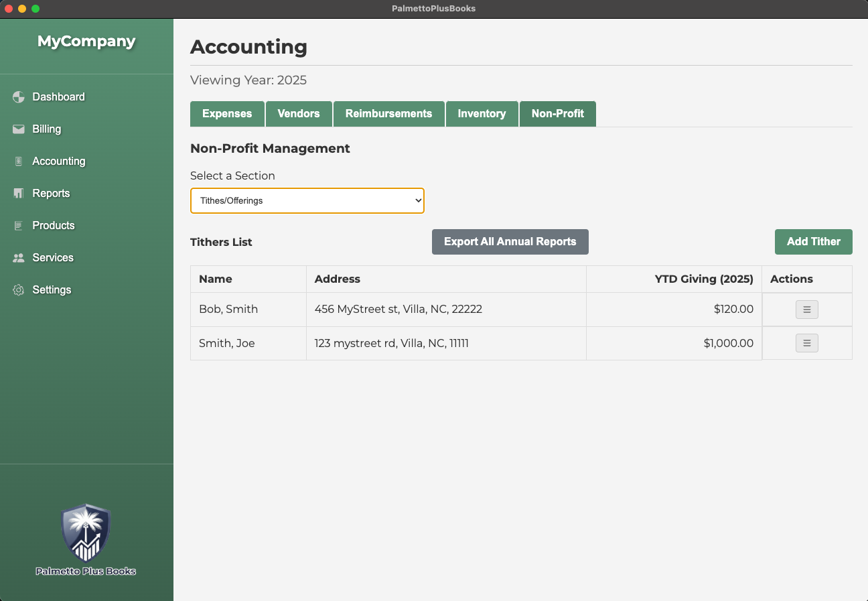The width and height of the screenshot is (868, 601).
Task: Click the Dashboard pie chart icon
Action: 19,97
